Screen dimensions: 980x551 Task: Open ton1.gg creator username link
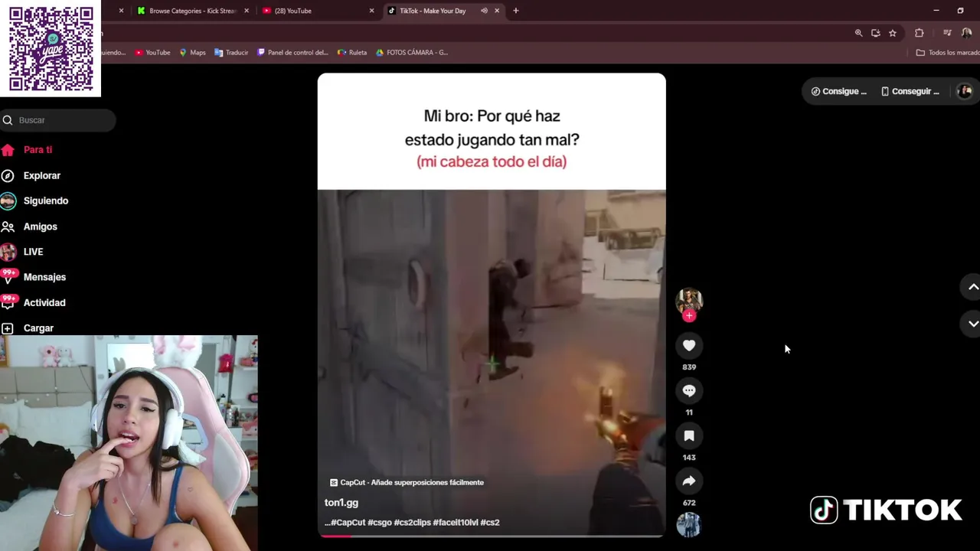pos(341,503)
